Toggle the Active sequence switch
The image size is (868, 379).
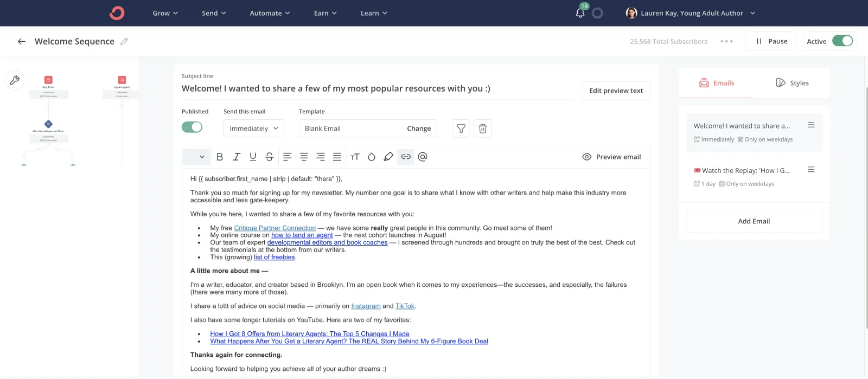842,41
